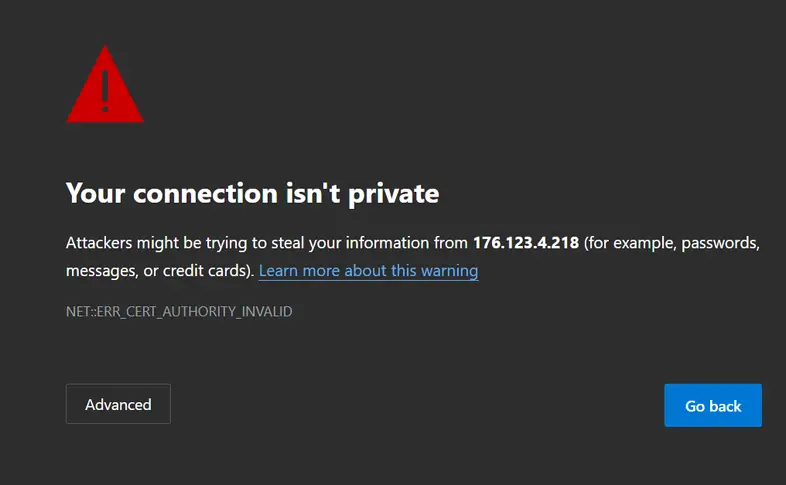Click the word 'messages,' in the paragraph
786x485 pixels.
click(x=102, y=271)
